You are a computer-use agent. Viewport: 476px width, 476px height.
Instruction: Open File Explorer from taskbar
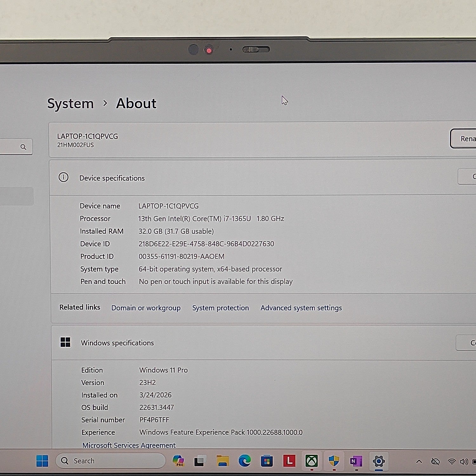pos(222,461)
